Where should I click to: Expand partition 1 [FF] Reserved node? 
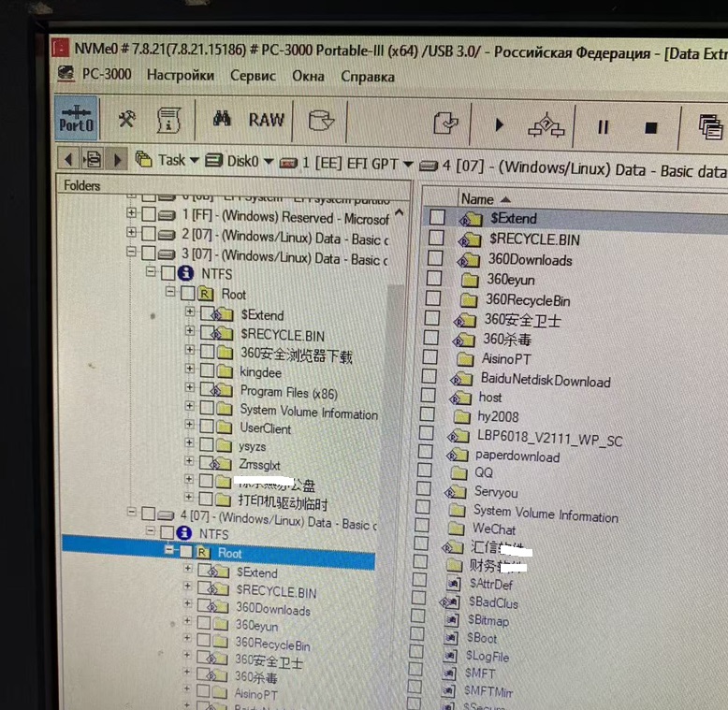(131, 212)
